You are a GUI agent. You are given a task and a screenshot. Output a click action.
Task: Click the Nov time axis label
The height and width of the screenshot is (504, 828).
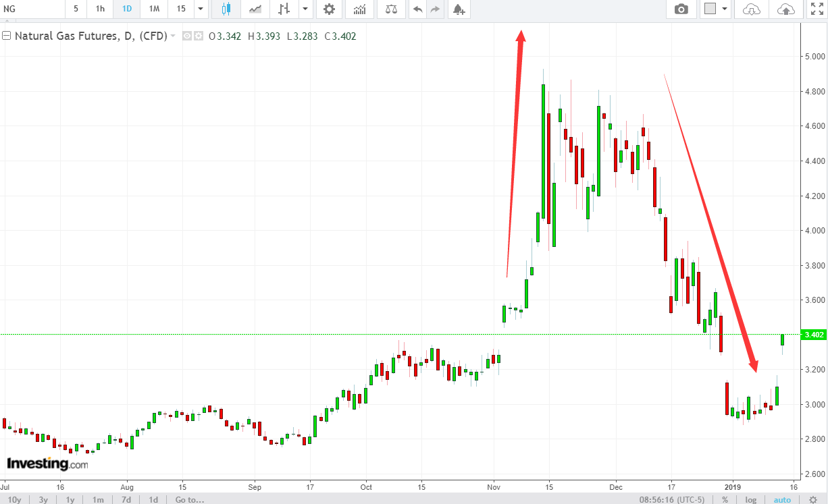click(x=494, y=486)
